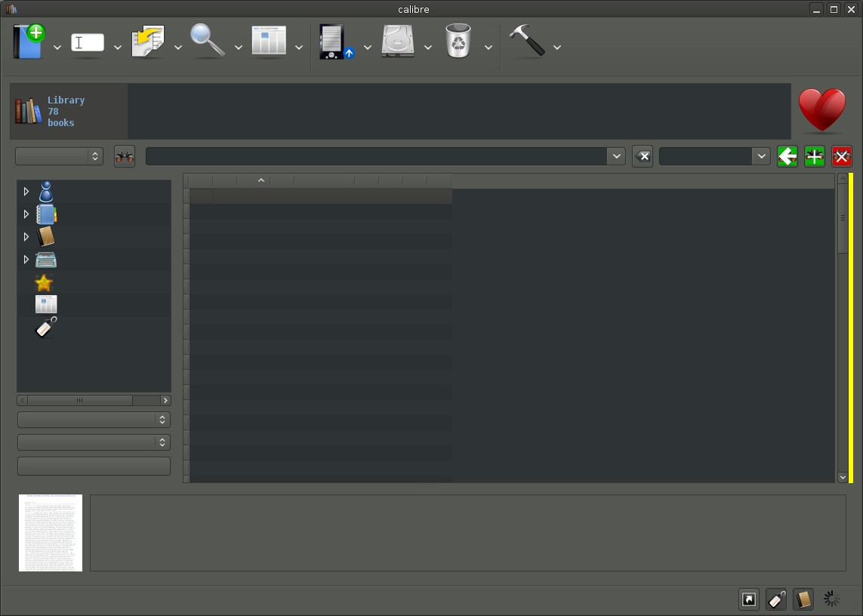Select the News newspaper icon in tree
The width and height of the screenshot is (863, 616).
point(46,304)
